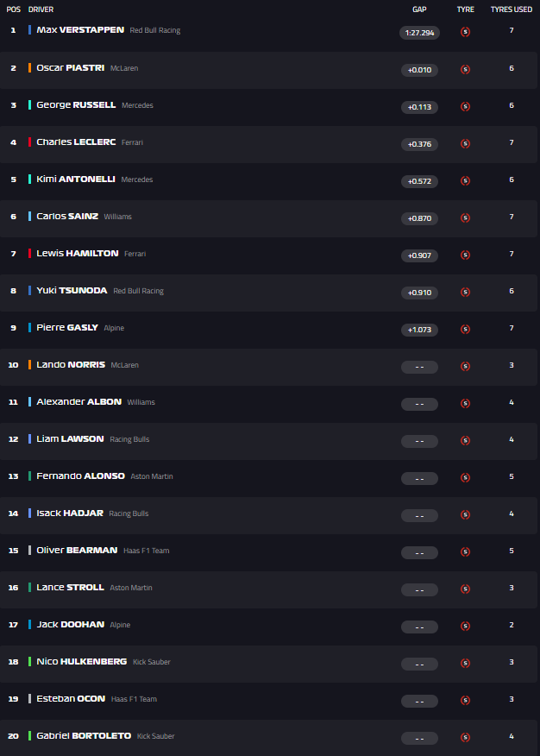Click the tyre icon in Bortoleto's row

pyautogui.click(x=466, y=738)
